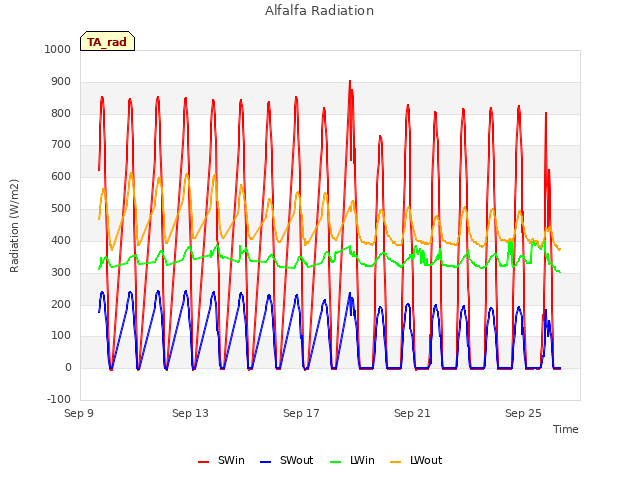Select the SWin legend entry

coord(221,460)
